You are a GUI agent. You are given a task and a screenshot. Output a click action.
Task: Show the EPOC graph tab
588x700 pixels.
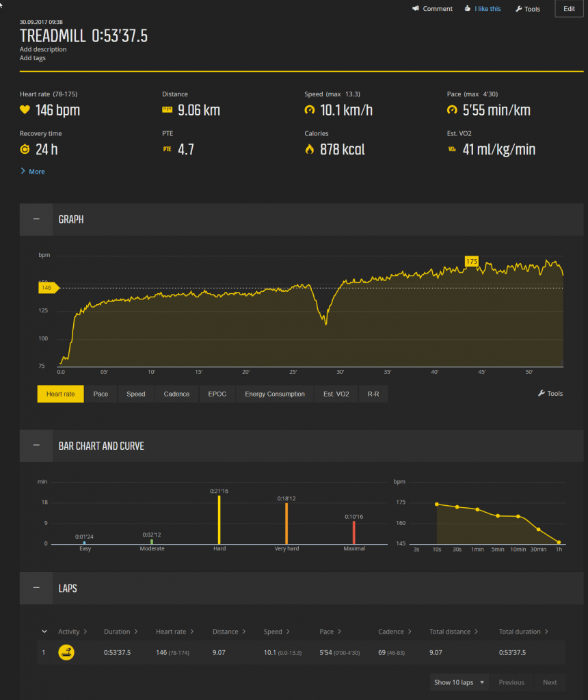[x=217, y=394]
